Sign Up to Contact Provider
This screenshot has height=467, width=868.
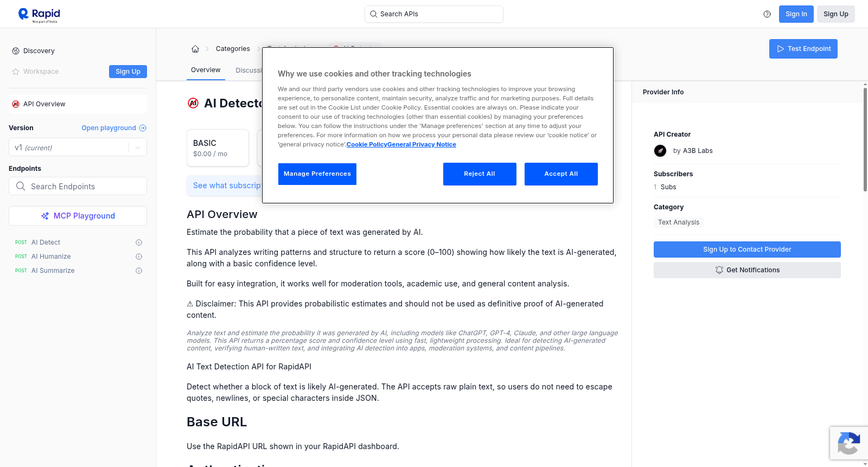pos(747,250)
